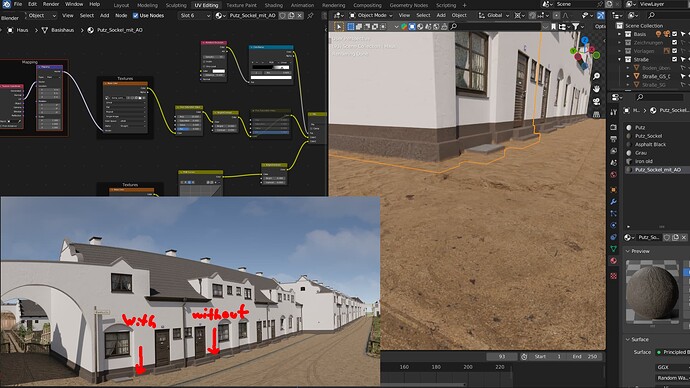Select the tweak select cursor tool
Image resolution: width=690 pixels, height=388 pixels.
(x=339, y=27)
